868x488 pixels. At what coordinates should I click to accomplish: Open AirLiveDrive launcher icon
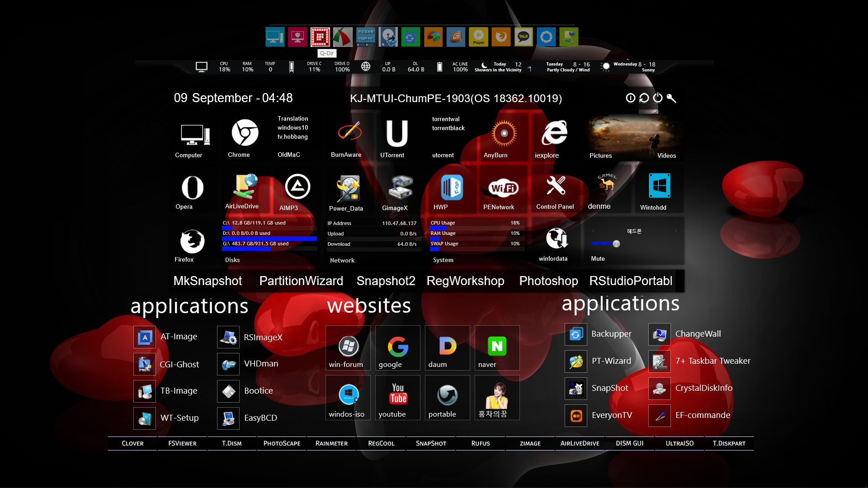pyautogui.click(x=245, y=186)
